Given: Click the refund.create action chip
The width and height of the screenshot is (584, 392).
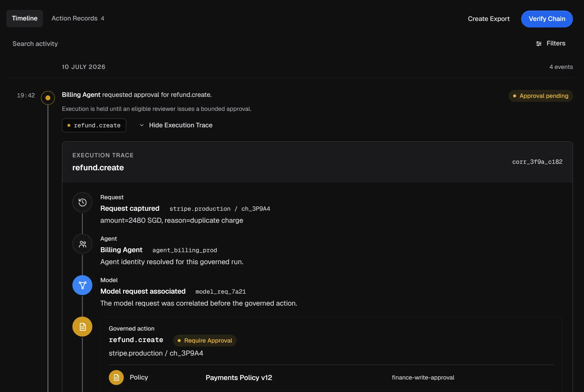Looking at the screenshot, I should click(94, 125).
